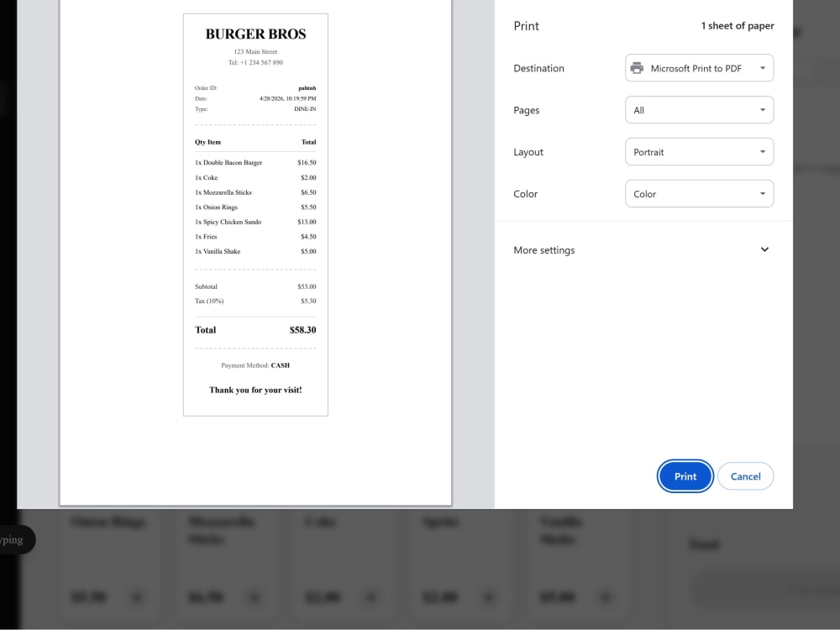840x630 pixels.
Task: Click the receipt Date value
Action: [287, 98]
